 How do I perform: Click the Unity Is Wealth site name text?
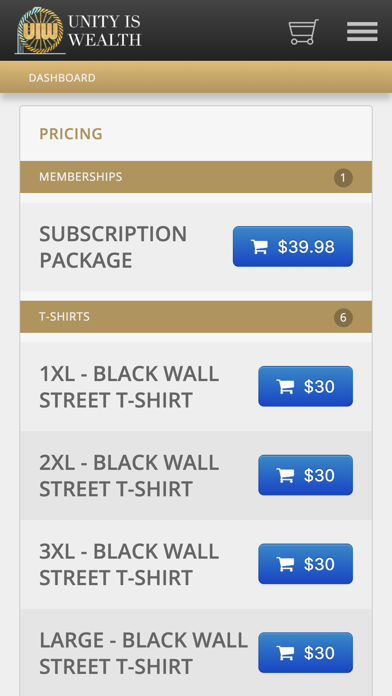pos(105,30)
